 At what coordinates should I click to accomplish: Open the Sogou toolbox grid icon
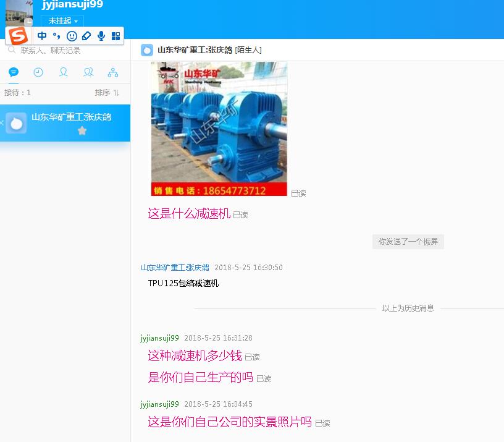(115, 35)
